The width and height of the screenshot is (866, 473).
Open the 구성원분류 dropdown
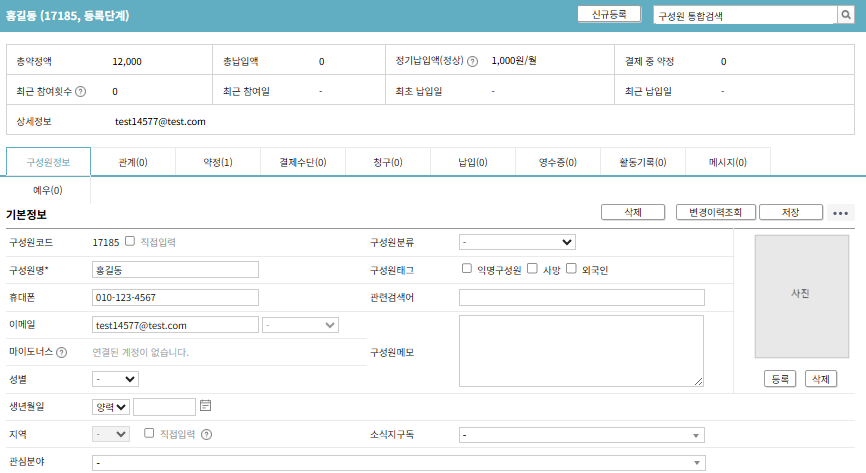click(517, 242)
